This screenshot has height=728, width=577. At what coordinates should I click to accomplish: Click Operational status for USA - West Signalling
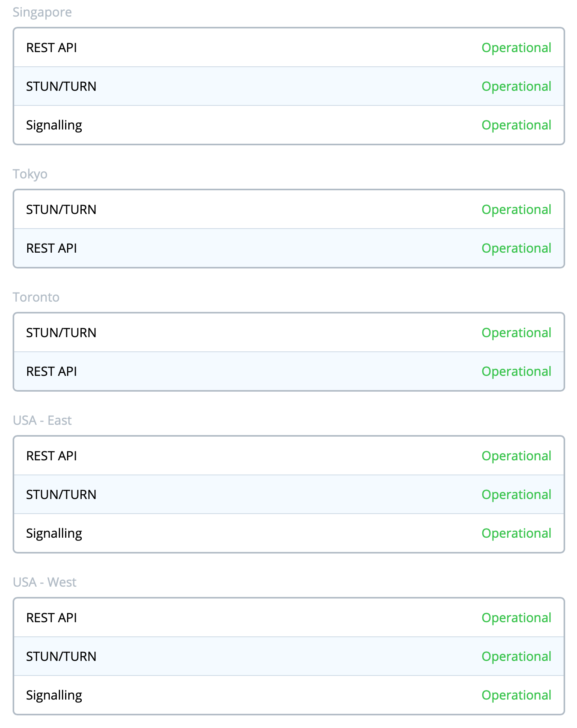tap(516, 695)
